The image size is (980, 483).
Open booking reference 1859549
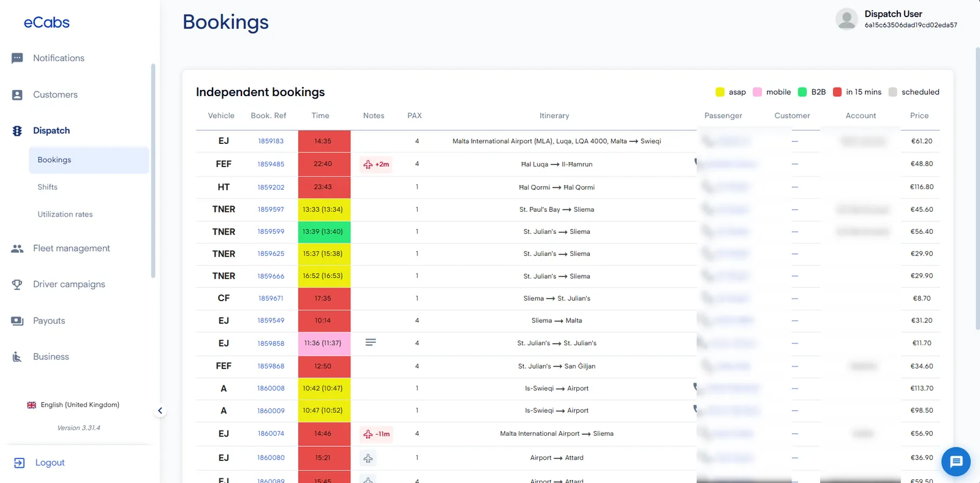click(271, 321)
